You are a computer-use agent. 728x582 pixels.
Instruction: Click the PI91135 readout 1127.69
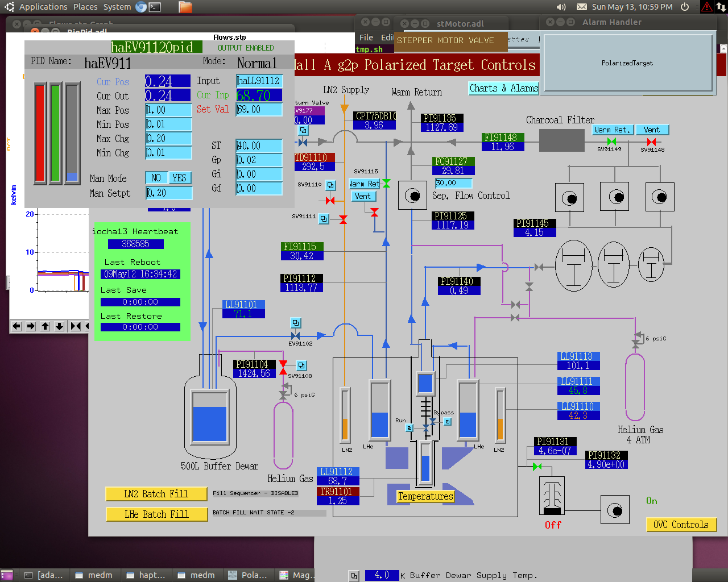tap(442, 127)
